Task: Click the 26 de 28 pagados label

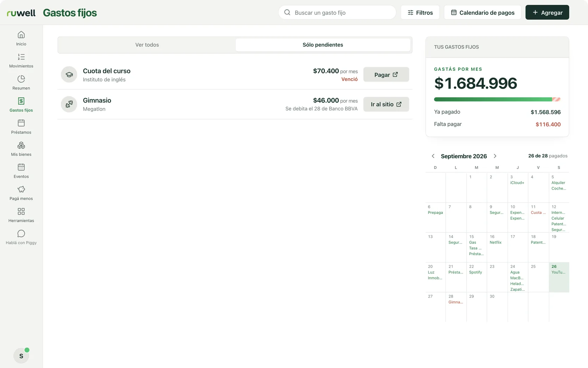Action: click(548, 156)
